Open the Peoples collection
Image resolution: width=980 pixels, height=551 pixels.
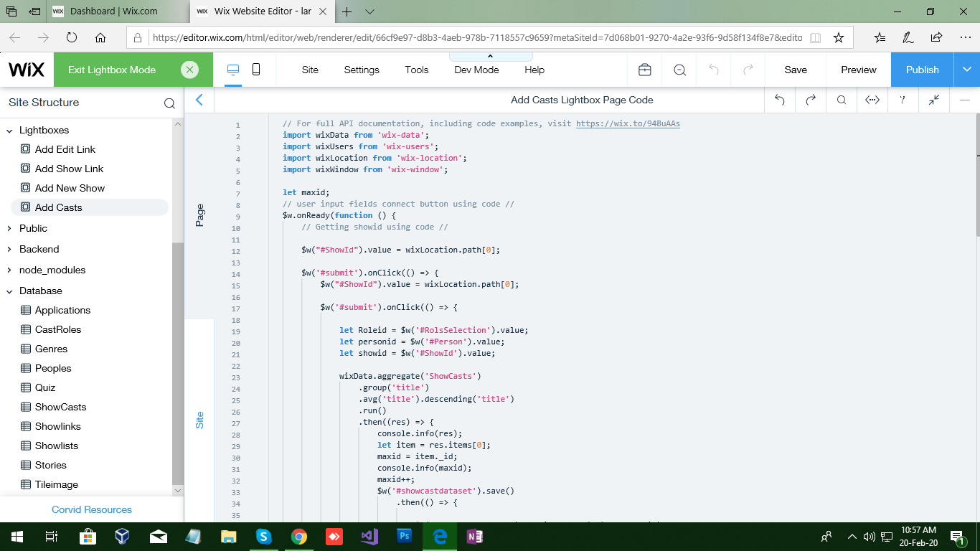pyautogui.click(x=53, y=368)
